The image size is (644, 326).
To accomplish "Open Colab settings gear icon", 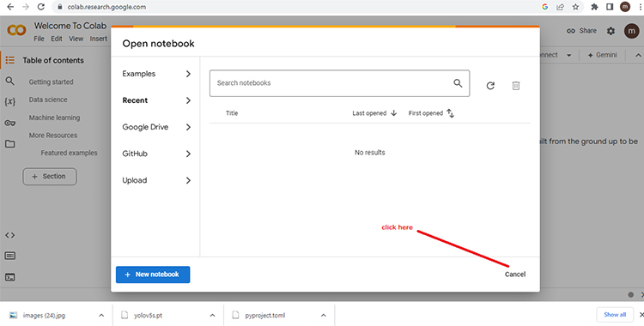I will (x=611, y=31).
